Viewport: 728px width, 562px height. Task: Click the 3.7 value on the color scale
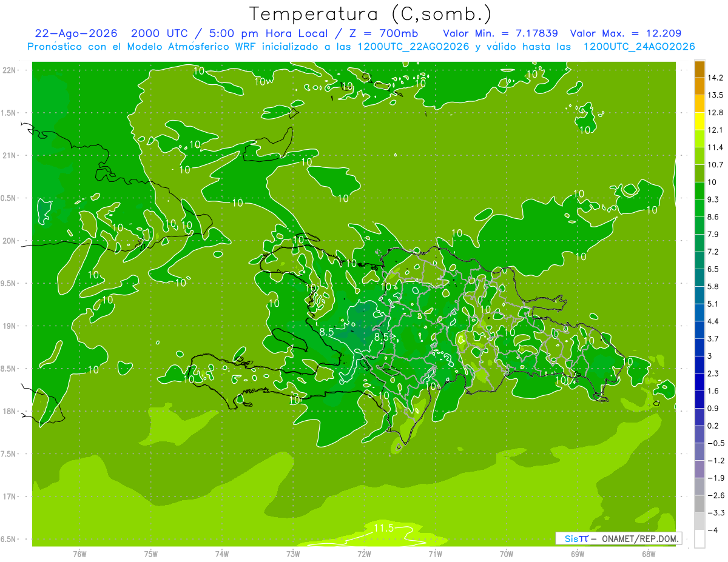[713, 338]
